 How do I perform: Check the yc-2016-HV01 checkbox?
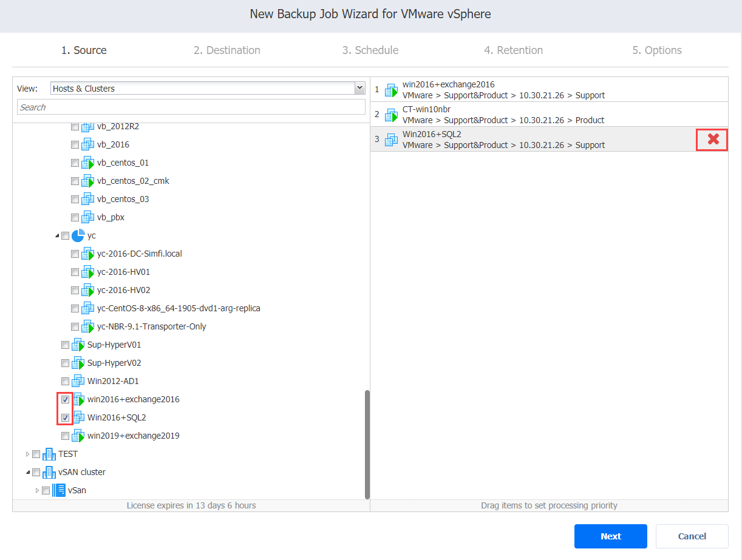click(x=75, y=272)
